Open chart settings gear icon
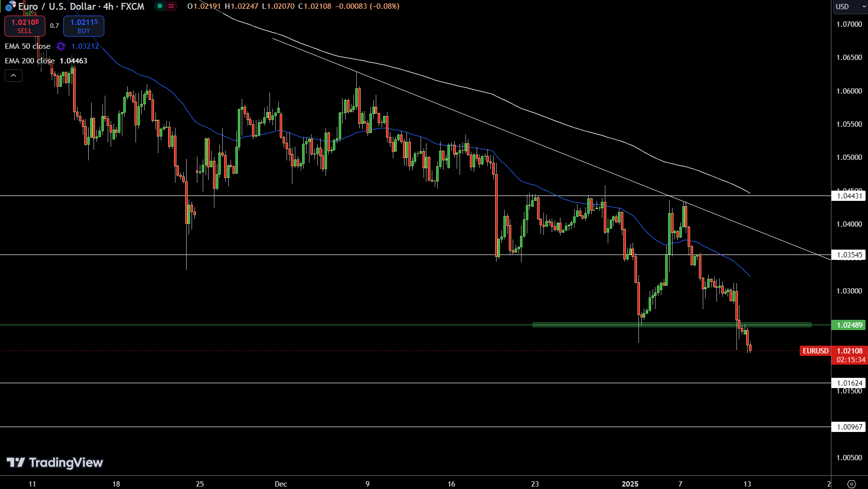Viewport: 868px width, 489px height. 851,484
